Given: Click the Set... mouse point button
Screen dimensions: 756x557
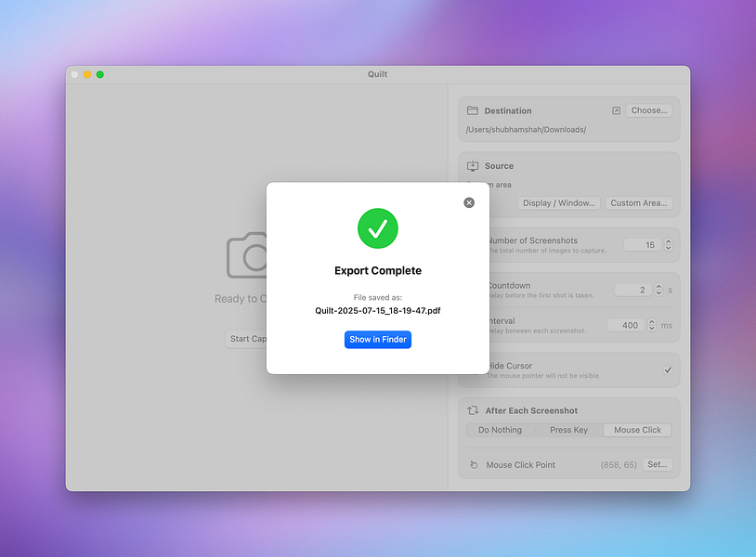Looking at the screenshot, I should pyautogui.click(x=658, y=464).
